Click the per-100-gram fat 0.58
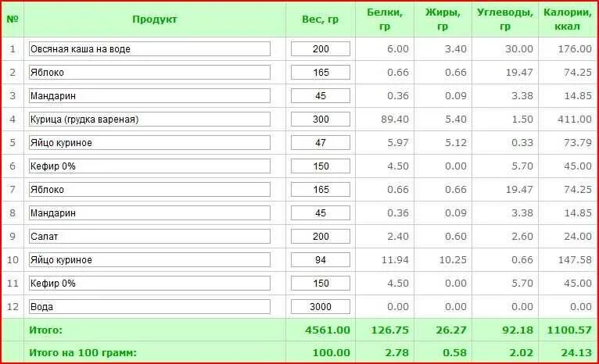Viewport: 599px width, 364px height. pyautogui.click(x=454, y=353)
